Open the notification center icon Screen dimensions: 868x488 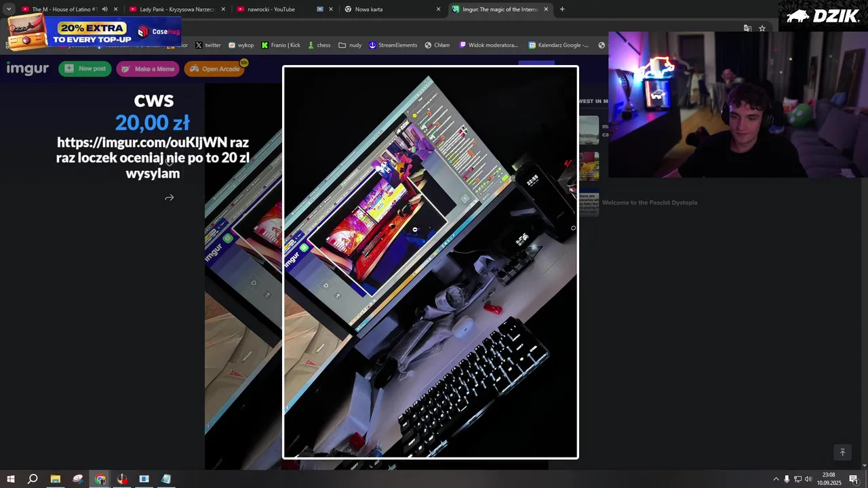tap(854, 479)
